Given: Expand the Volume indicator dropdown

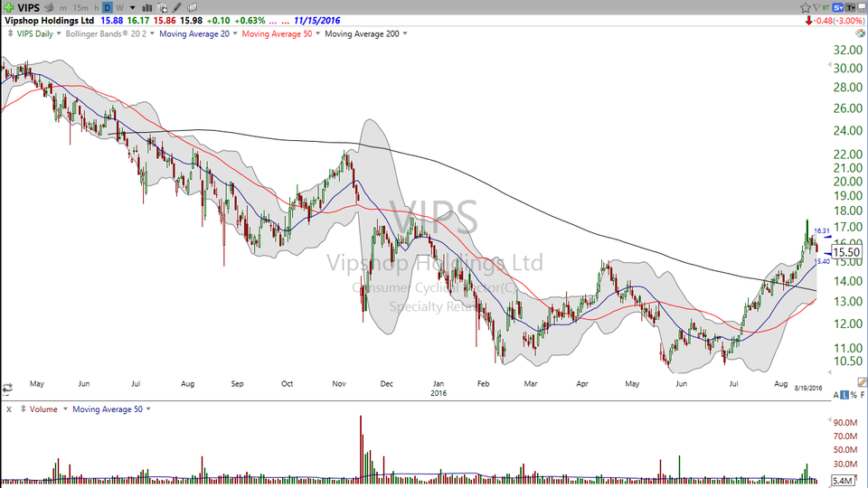Looking at the screenshot, I should [x=65, y=408].
